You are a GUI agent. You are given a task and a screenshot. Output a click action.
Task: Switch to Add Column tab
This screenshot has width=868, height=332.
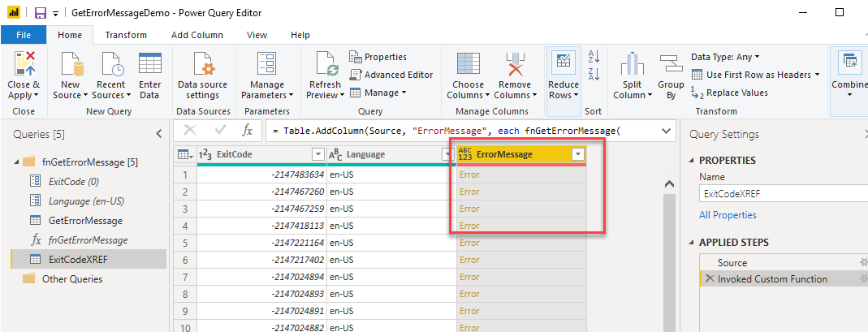pyautogui.click(x=197, y=35)
